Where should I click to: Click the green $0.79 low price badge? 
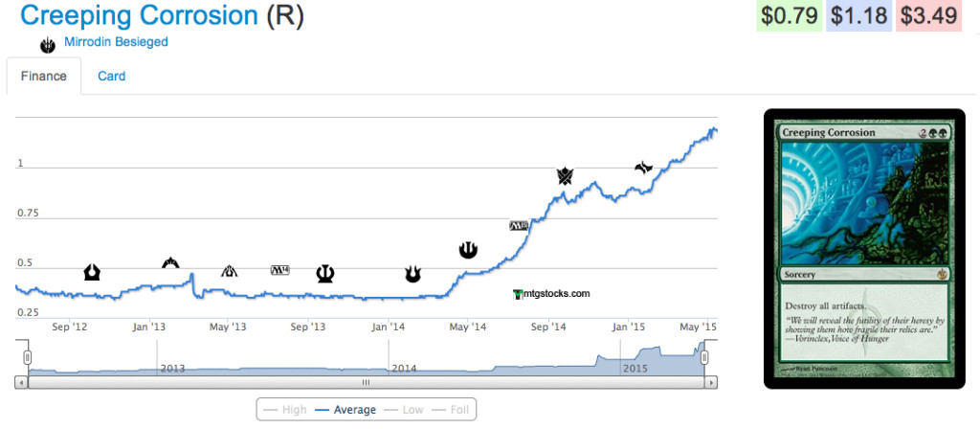(x=789, y=15)
